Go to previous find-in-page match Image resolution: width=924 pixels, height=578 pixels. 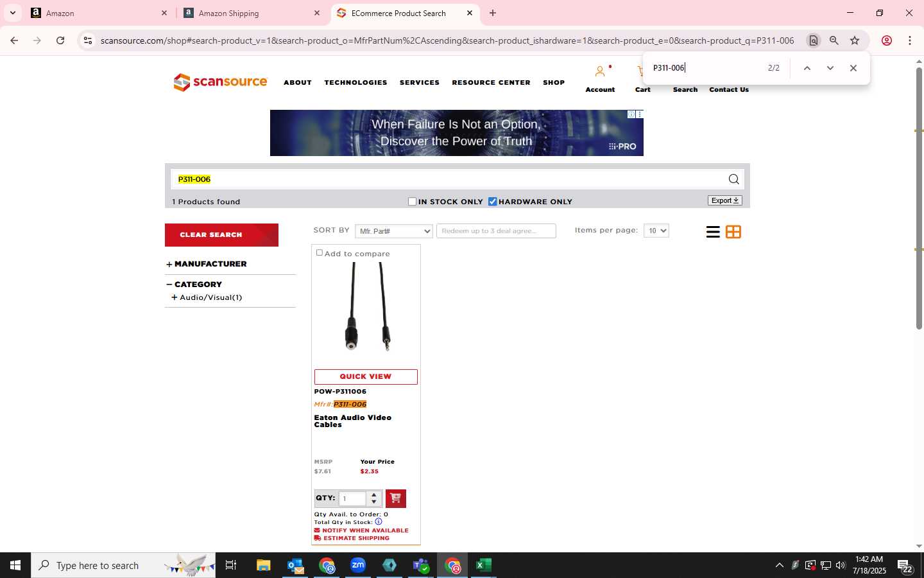[807, 68]
